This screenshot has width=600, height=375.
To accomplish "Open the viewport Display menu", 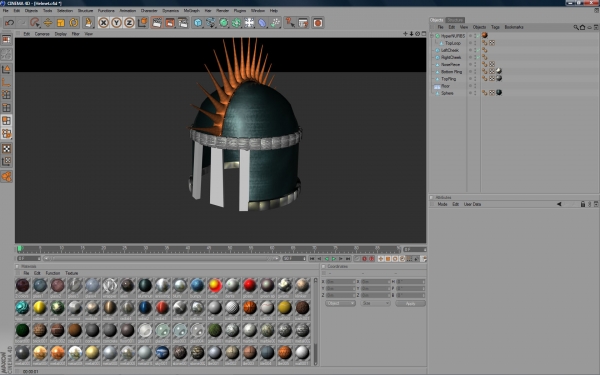I will (60, 34).
